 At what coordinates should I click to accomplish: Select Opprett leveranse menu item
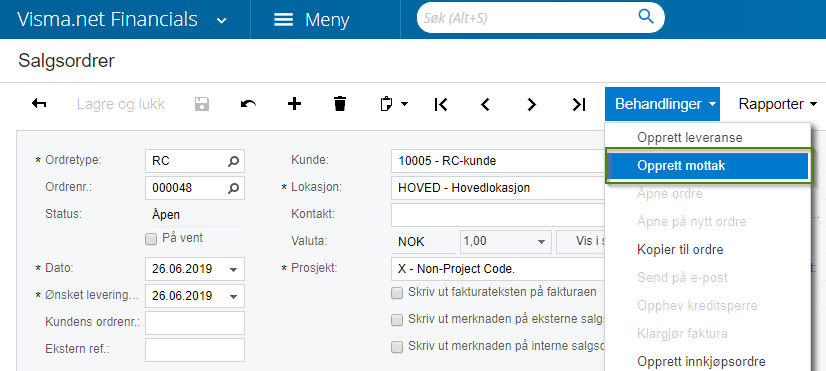(690, 138)
